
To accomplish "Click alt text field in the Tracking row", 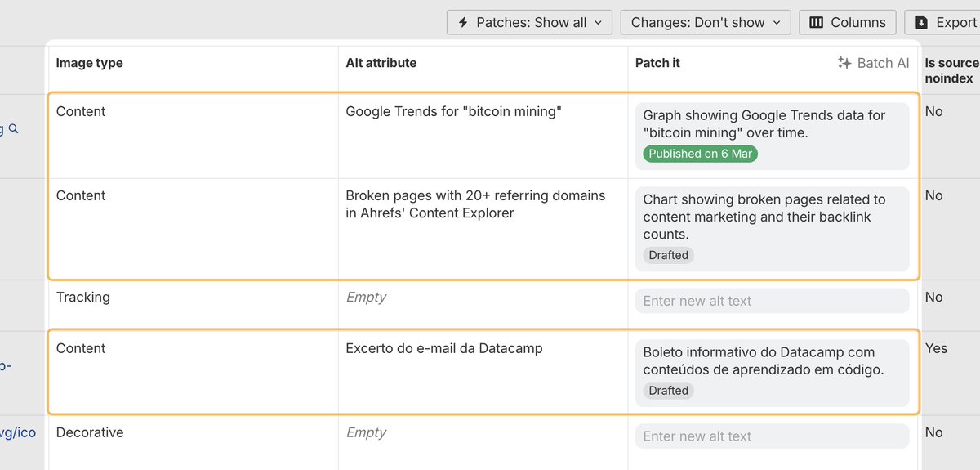I will (x=772, y=301).
